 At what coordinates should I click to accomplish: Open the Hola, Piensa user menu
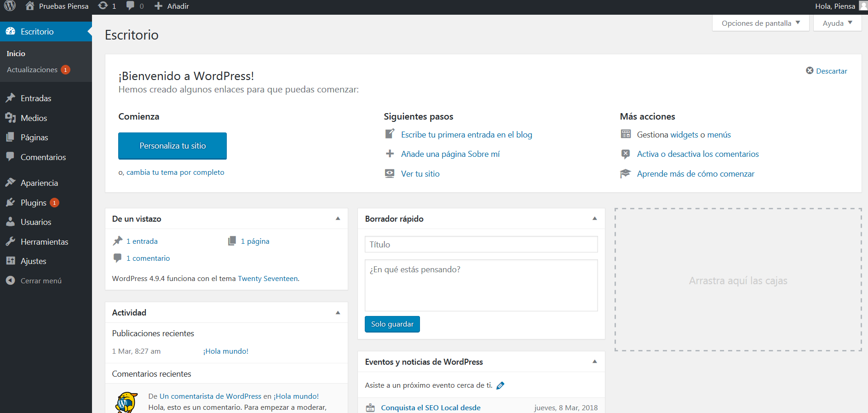(x=841, y=6)
